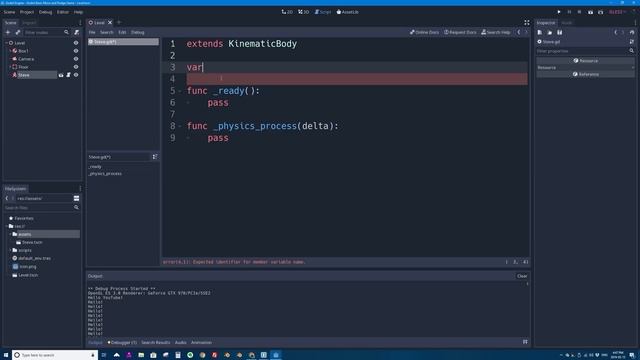Play the edited scene

pos(590,12)
